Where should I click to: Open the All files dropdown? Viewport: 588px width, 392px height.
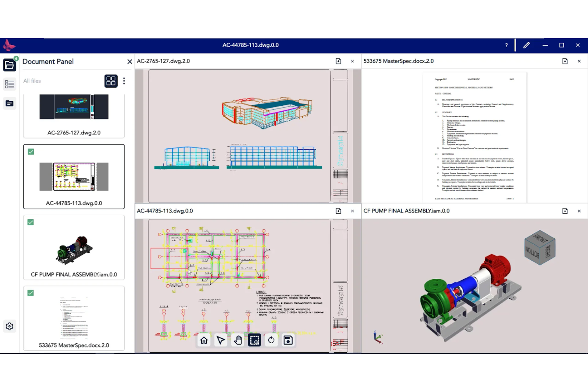(x=32, y=81)
